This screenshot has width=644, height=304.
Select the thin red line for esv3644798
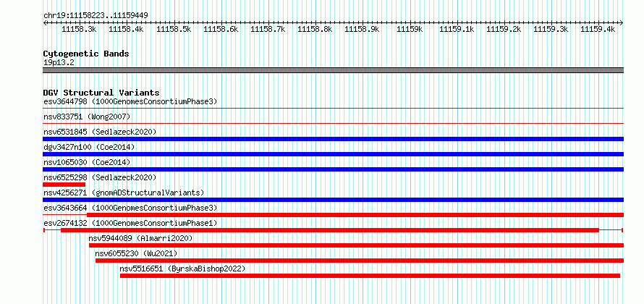pos(333,108)
